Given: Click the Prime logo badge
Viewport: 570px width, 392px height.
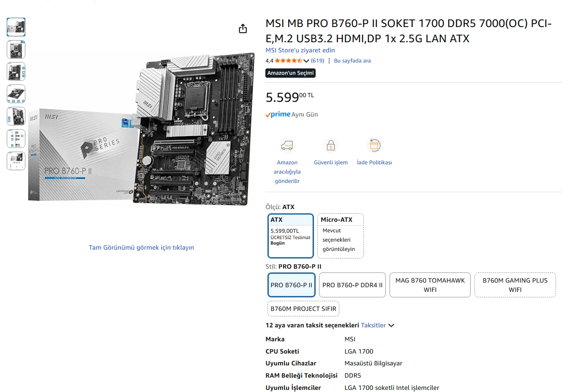Looking at the screenshot, I should pyautogui.click(x=278, y=114).
